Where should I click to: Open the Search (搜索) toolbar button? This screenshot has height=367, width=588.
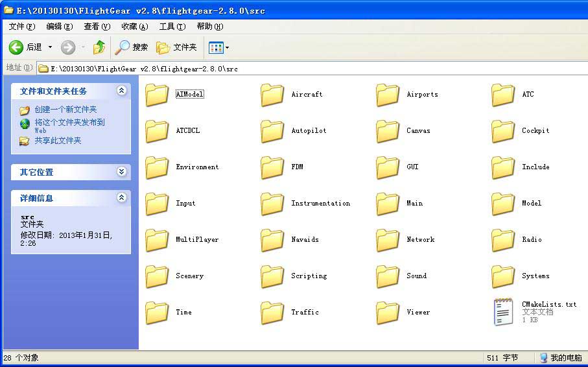pyautogui.click(x=131, y=47)
